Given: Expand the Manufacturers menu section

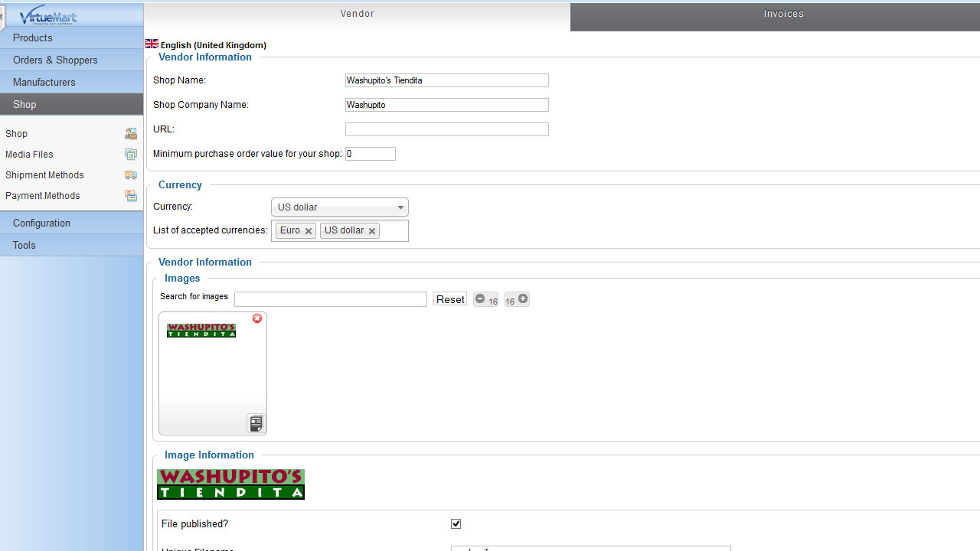Looking at the screenshot, I should [x=72, y=82].
